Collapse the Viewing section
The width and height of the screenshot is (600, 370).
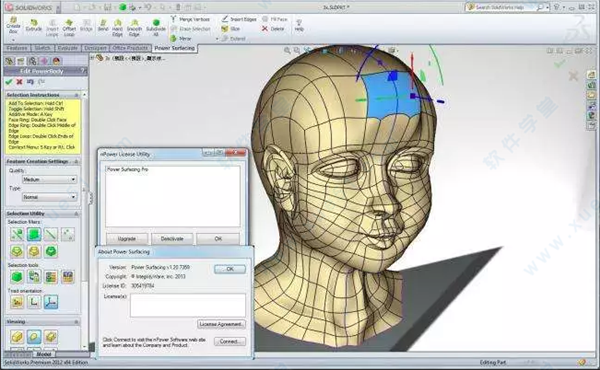click(x=76, y=322)
